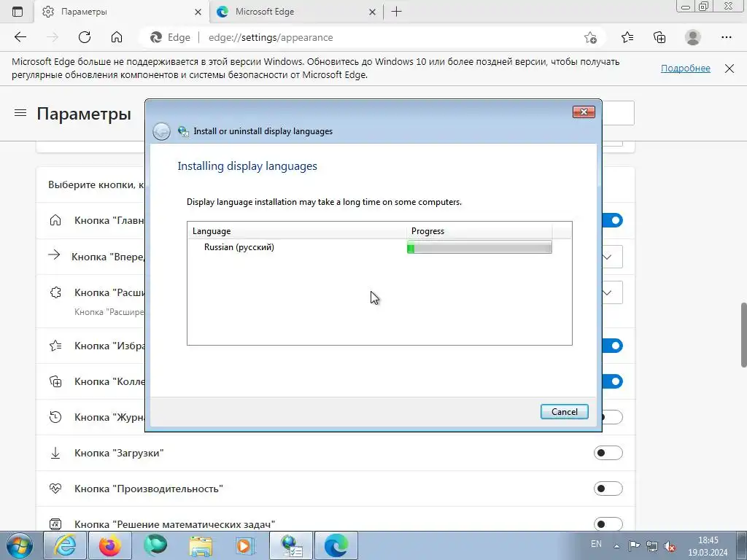The height and width of the screenshot is (560, 747).
Task: Toggle the Кнопка "Главная" switch
Action: [x=613, y=220]
